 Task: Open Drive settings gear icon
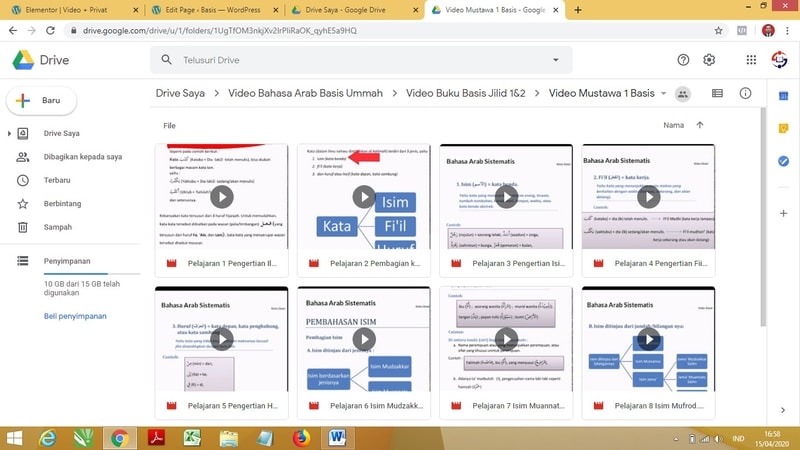709,60
